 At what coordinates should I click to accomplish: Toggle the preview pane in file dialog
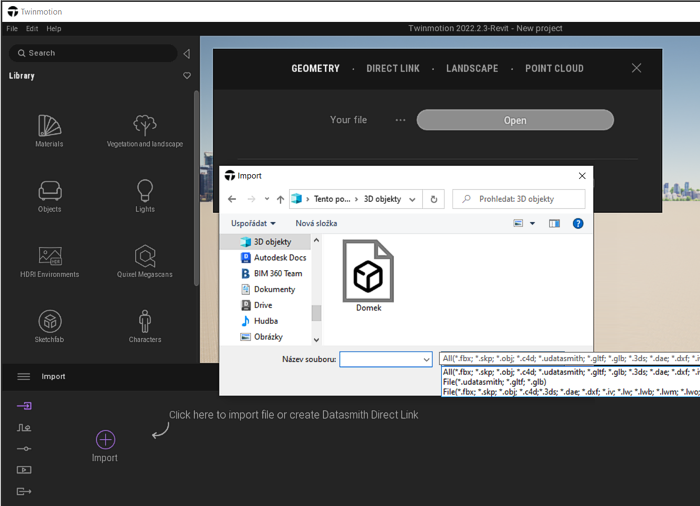(x=554, y=223)
